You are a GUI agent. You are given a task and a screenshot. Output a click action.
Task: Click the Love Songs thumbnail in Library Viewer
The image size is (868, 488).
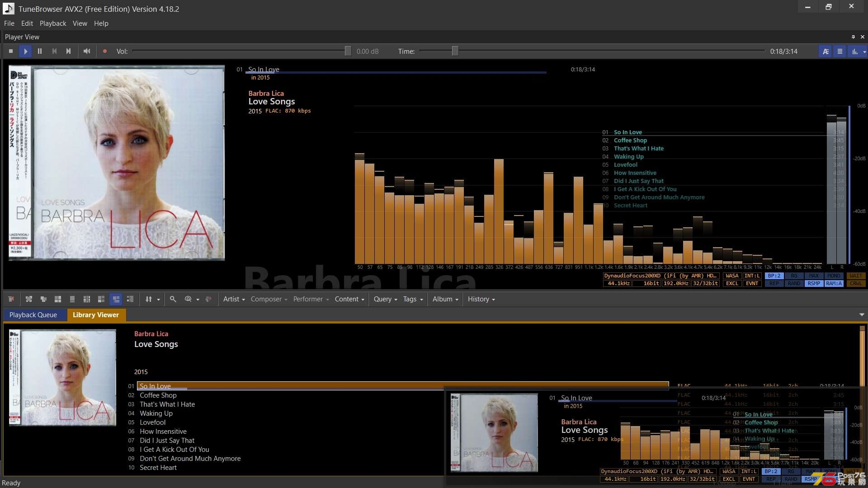click(62, 377)
